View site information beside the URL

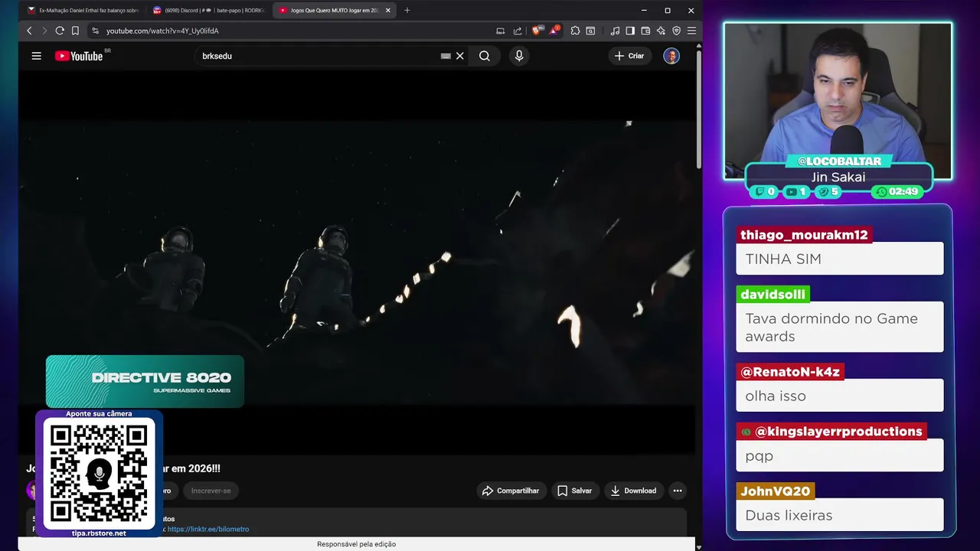click(x=95, y=31)
